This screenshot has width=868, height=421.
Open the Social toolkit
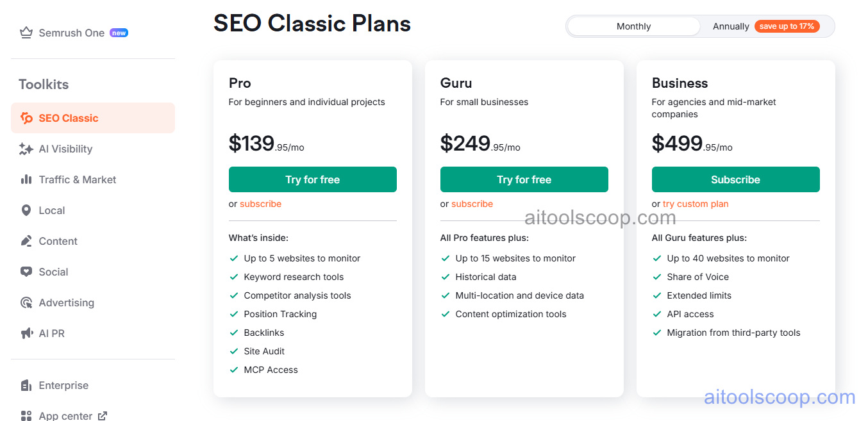click(x=53, y=272)
